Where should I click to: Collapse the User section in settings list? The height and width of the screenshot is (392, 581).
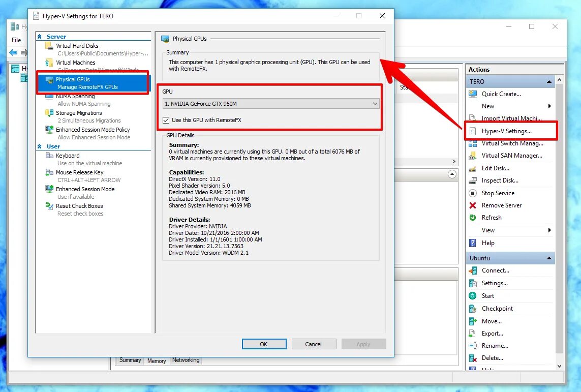[x=40, y=146]
